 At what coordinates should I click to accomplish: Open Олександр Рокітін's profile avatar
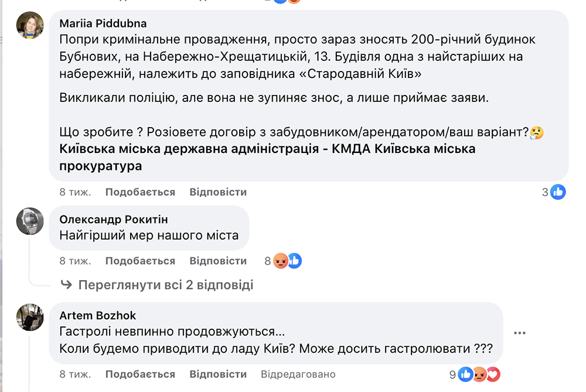tap(30, 221)
